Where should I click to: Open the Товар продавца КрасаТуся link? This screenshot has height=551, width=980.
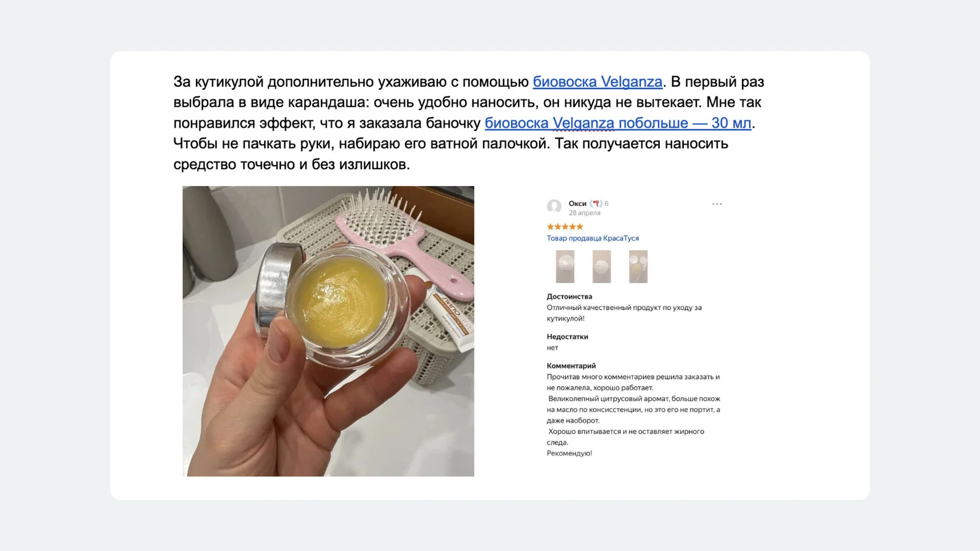point(593,238)
